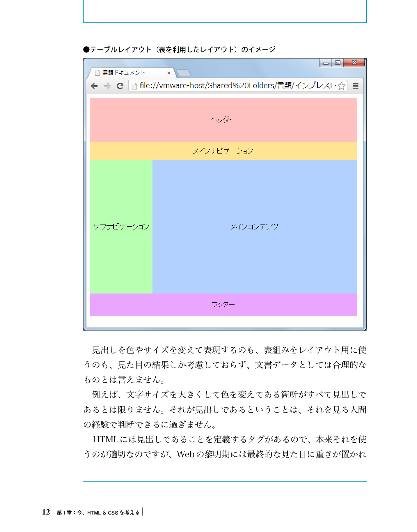
Task: Select the yellow メインナビゲーション bar
Action: [x=223, y=151]
